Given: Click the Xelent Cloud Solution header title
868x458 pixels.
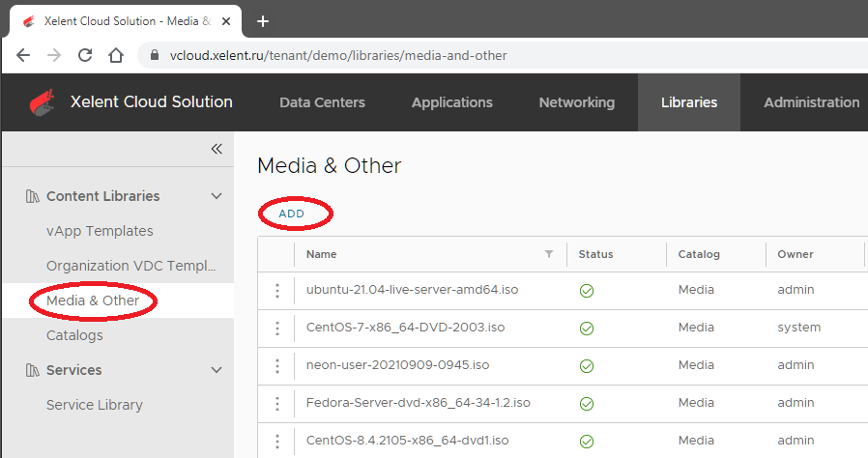Looking at the screenshot, I should [151, 101].
